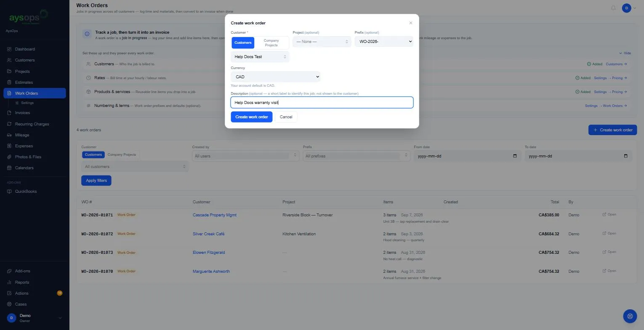Click the Invoices sidebar icon
The image size is (644, 330).
tap(9, 113)
